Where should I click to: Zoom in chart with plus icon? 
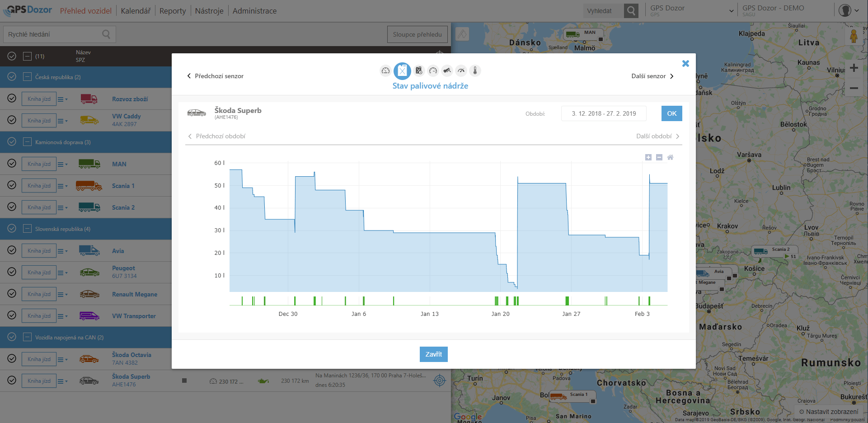[x=648, y=157]
